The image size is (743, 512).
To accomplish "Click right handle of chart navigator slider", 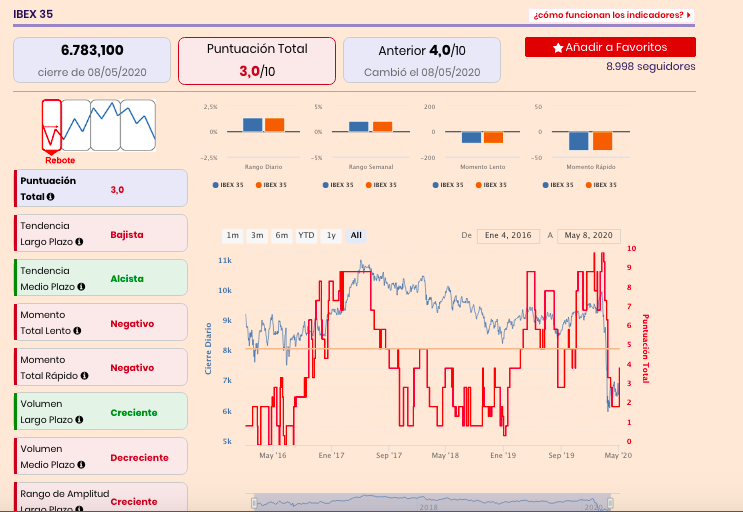I will pos(610,503).
